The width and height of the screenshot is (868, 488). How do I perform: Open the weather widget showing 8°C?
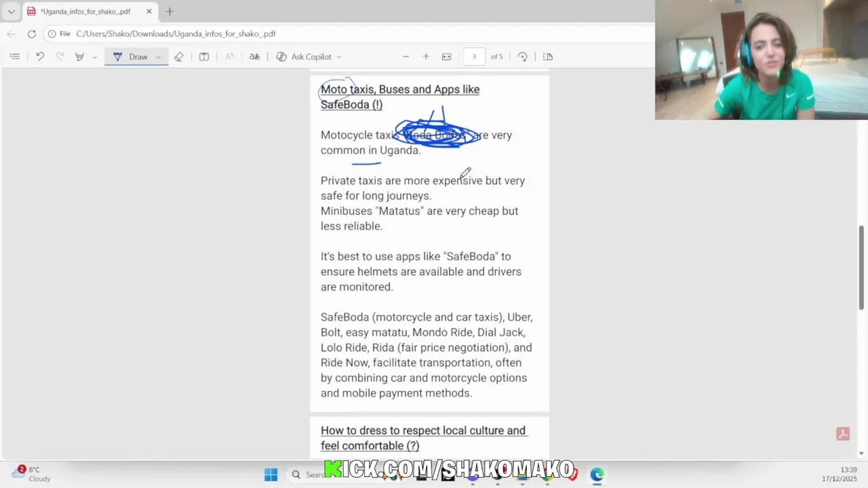click(31, 474)
